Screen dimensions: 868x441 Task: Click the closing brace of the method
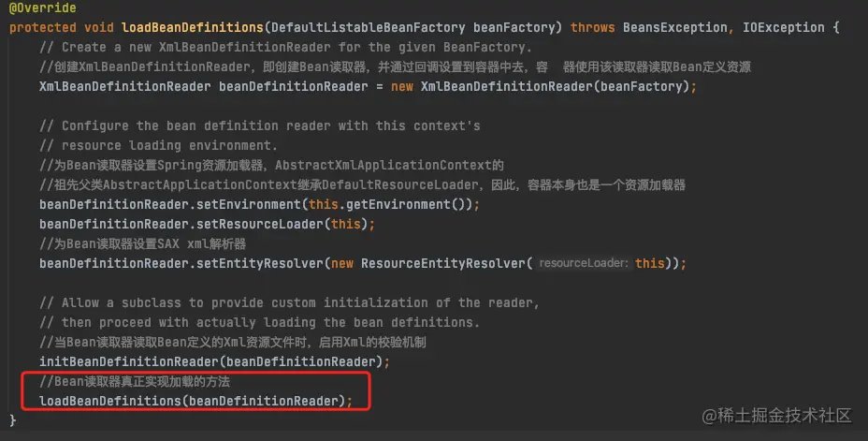point(13,420)
